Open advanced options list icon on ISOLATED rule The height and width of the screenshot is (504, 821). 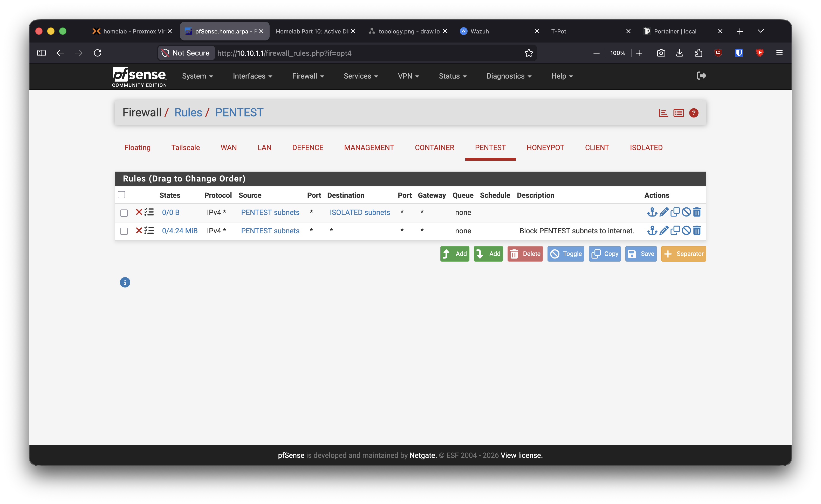pos(149,212)
